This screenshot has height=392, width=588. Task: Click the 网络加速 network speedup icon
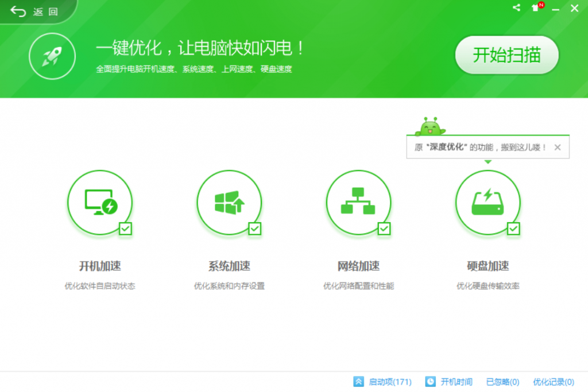pyautogui.click(x=359, y=203)
